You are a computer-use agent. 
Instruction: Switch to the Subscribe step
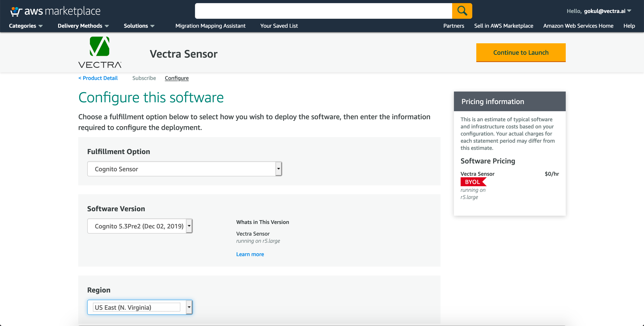[144, 78]
